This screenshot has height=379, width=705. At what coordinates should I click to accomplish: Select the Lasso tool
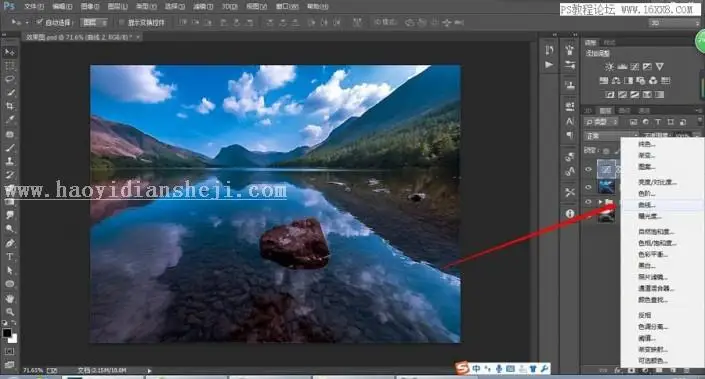(9, 79)
